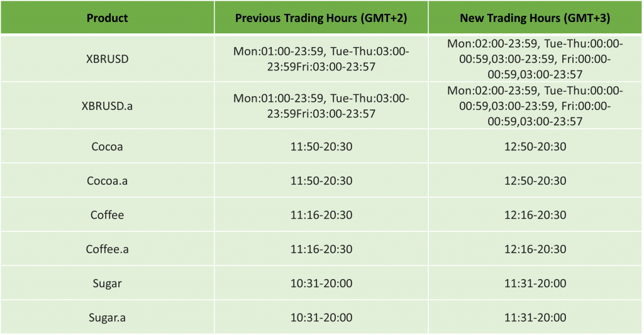Viewport: 644px width, 335px height.
Task: Click the Product column header
Action: click(x=107, y=18)
